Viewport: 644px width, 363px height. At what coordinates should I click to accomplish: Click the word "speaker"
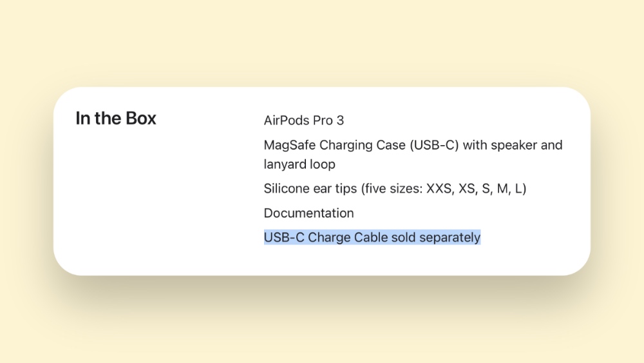point(514,145)
